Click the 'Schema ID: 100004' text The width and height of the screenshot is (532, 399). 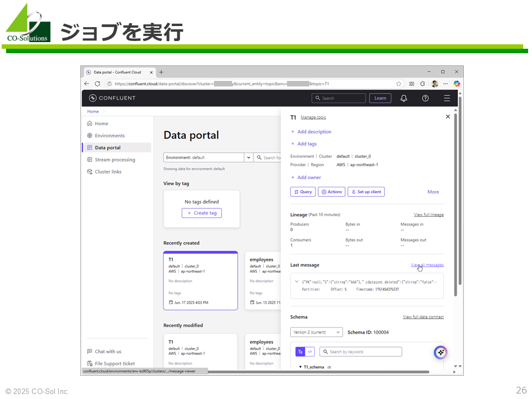point(368,332)
